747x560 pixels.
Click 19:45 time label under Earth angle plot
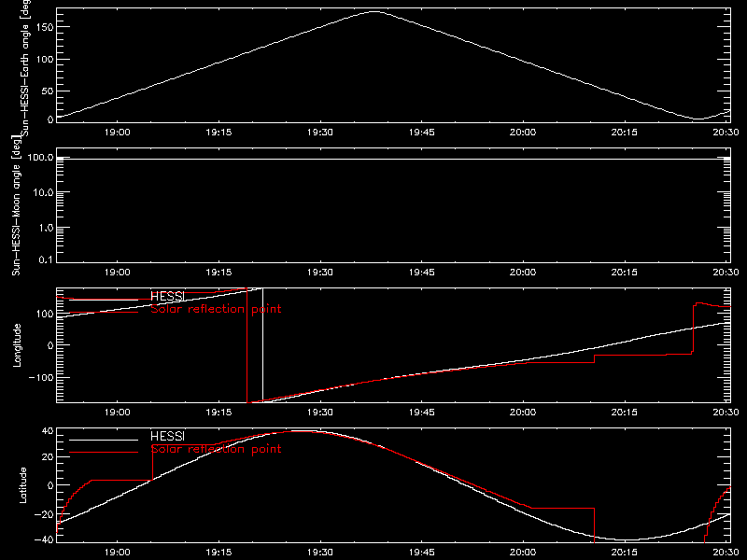tap(422, 133)
